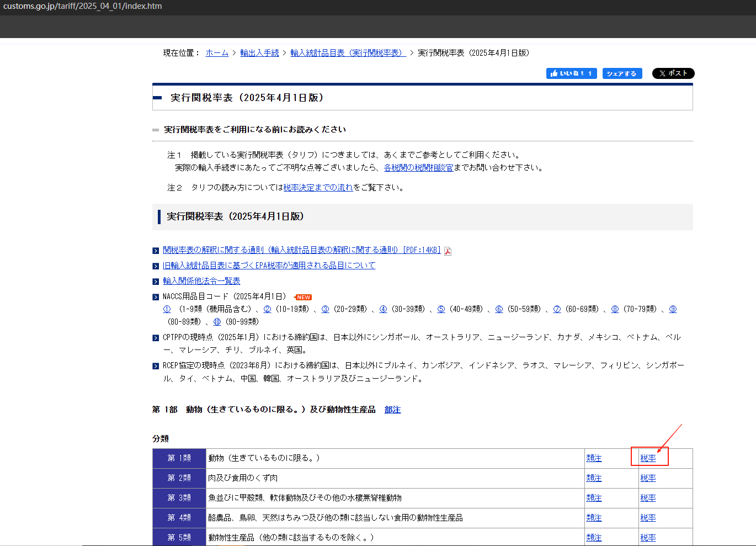Click the 第 3類 table cell
This screenshot has width=756, height=546.
click(179, 498)
